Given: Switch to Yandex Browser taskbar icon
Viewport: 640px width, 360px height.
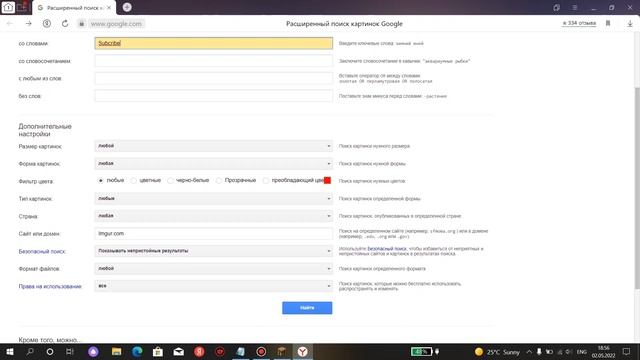Looking at the screenshot, I should click(x=302, y=351).
